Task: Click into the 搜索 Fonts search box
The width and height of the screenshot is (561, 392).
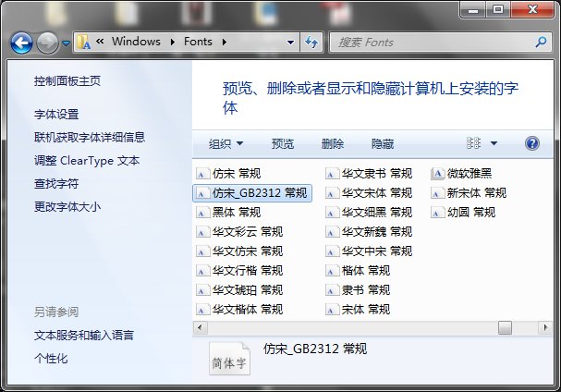Action: point(431,43)
